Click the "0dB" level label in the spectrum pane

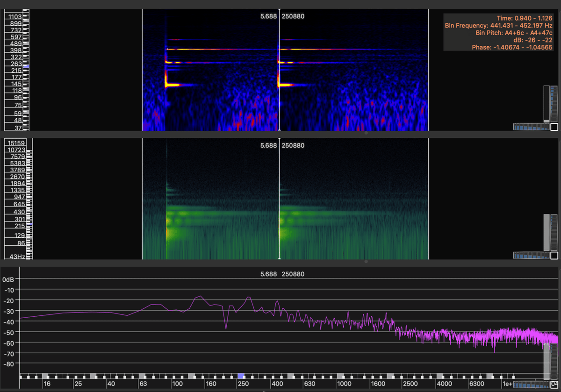8,279
